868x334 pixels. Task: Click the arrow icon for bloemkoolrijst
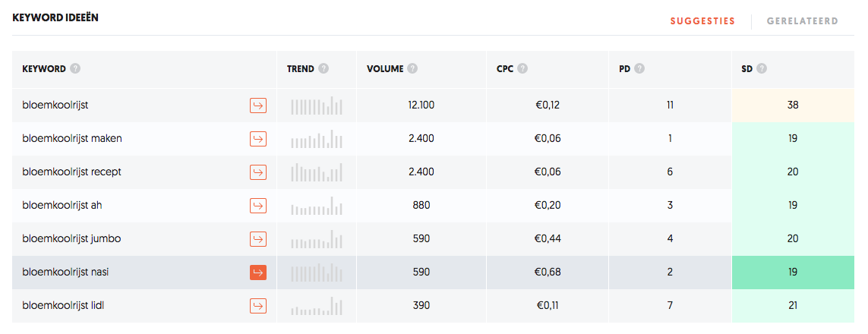(x=258, y=105)
